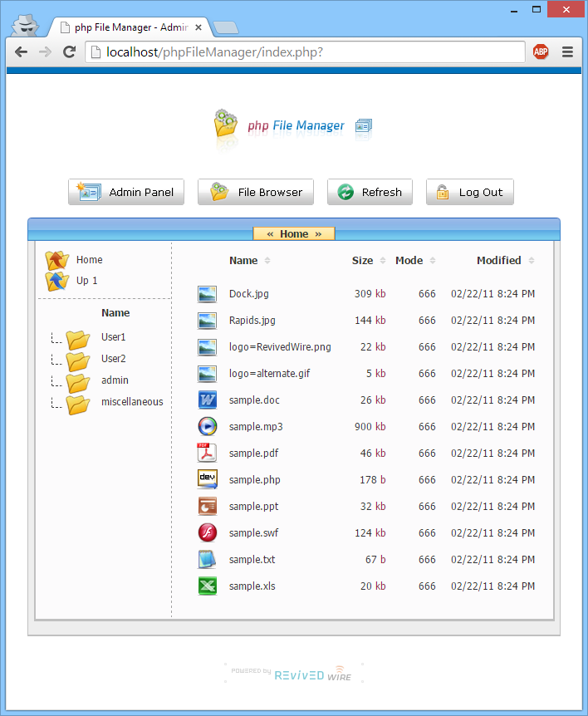
Task: Open the Admin Panel
Action: click(126, 192)
